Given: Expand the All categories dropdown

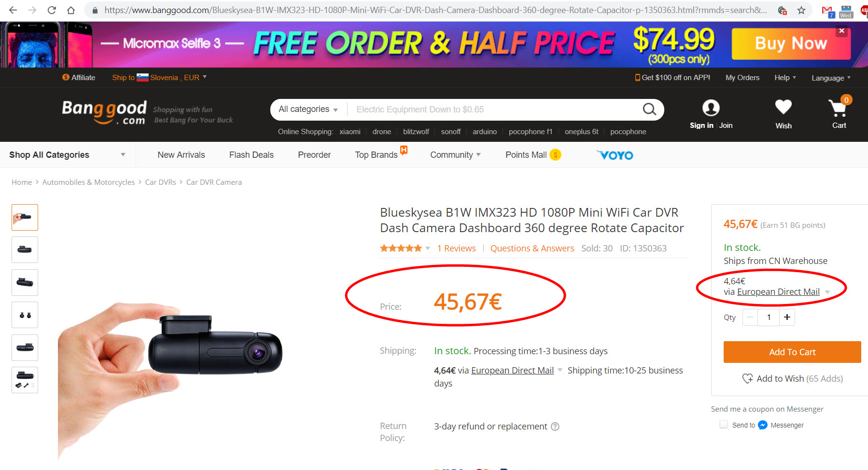Looking at the screenshot, I should [308, 110].
